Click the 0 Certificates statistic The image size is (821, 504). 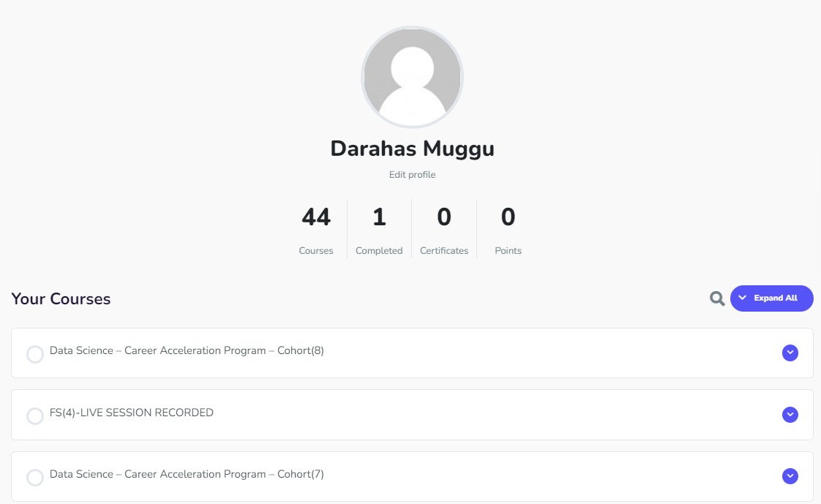444,228
